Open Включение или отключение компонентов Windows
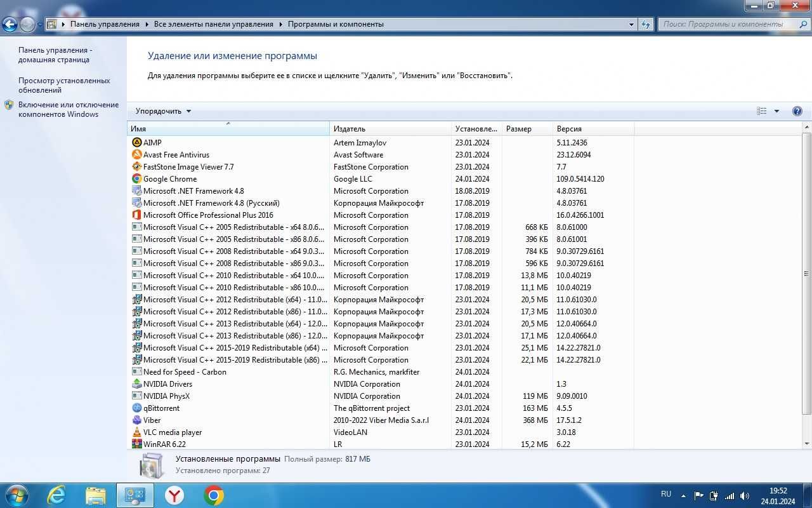Viewport: 812px width, 508px height. (x=69, y=110)
